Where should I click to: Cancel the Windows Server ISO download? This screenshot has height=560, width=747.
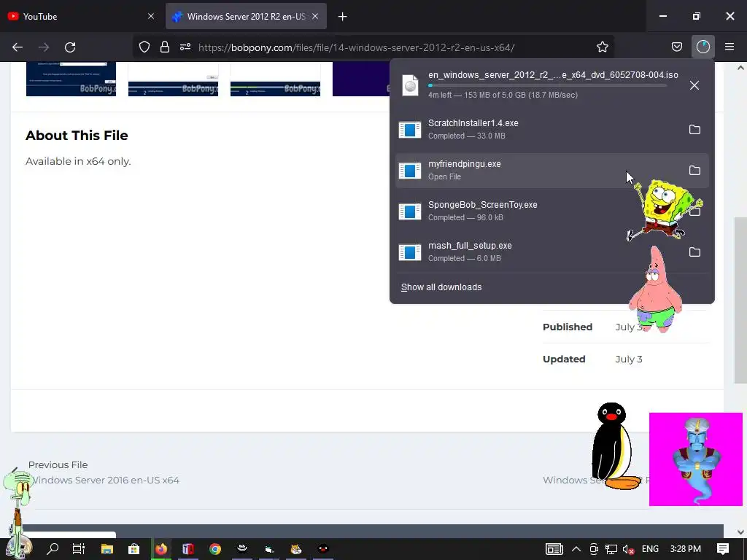tap(694, 85)
